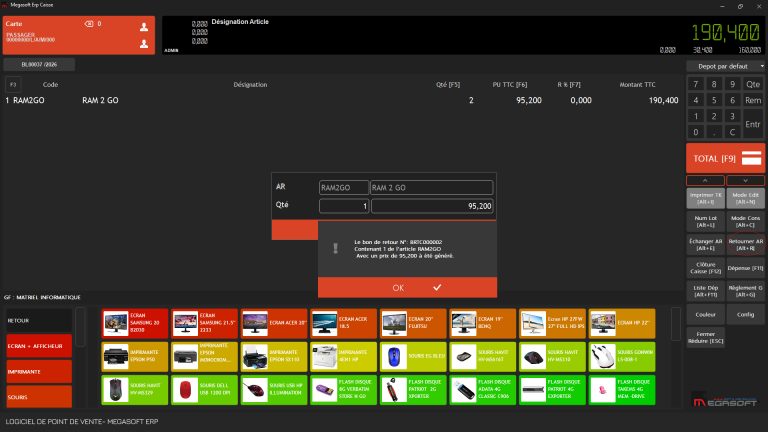
Task: Select IMPRIMANTE 4EN1 HP tile
Action: (343, 357)
